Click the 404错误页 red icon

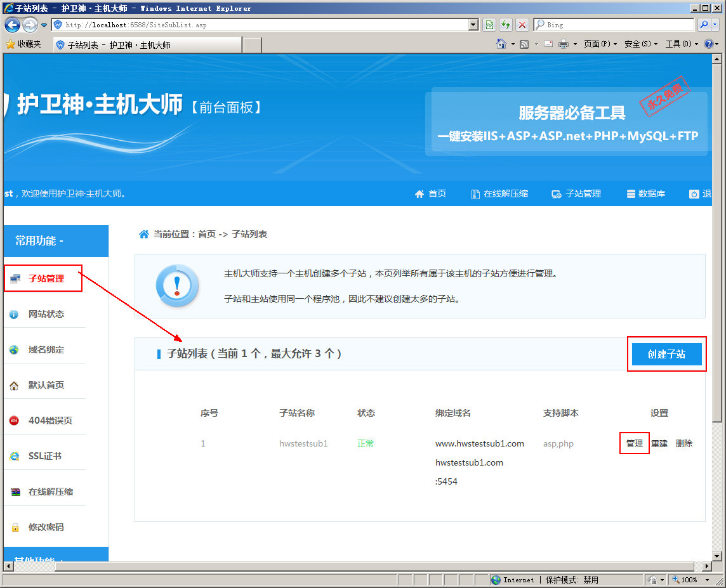pos(15,421)
